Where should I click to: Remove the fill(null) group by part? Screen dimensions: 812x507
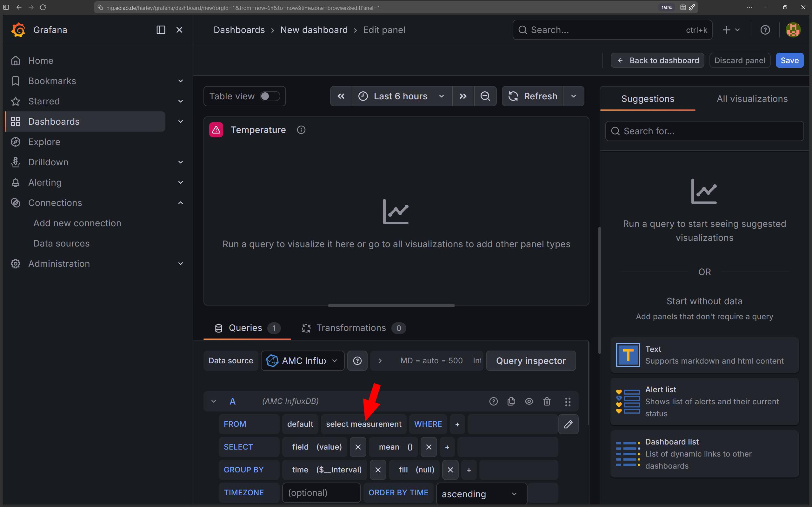point(450,470)
